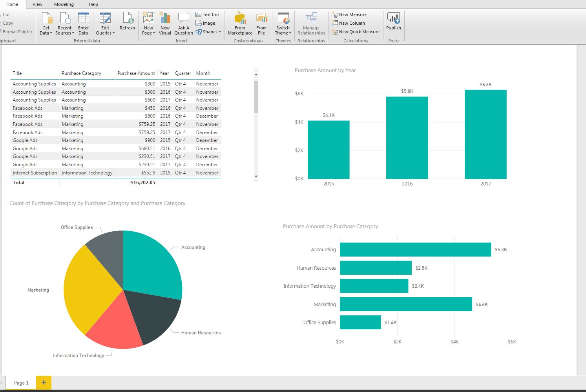Expand the Switch Theme dropdown
586x392 pixels.
tap(283, 33)
